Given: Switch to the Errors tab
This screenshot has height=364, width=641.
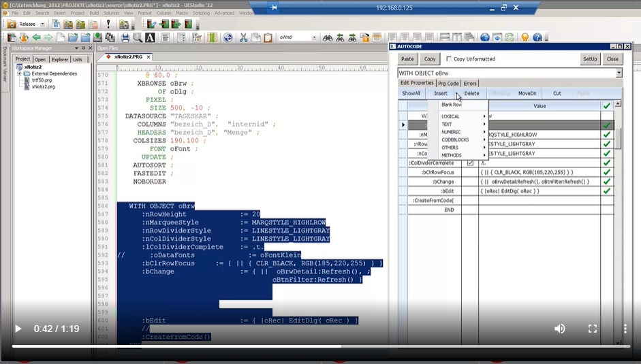Looking at the screenshot, I should (x=470, y=83).
